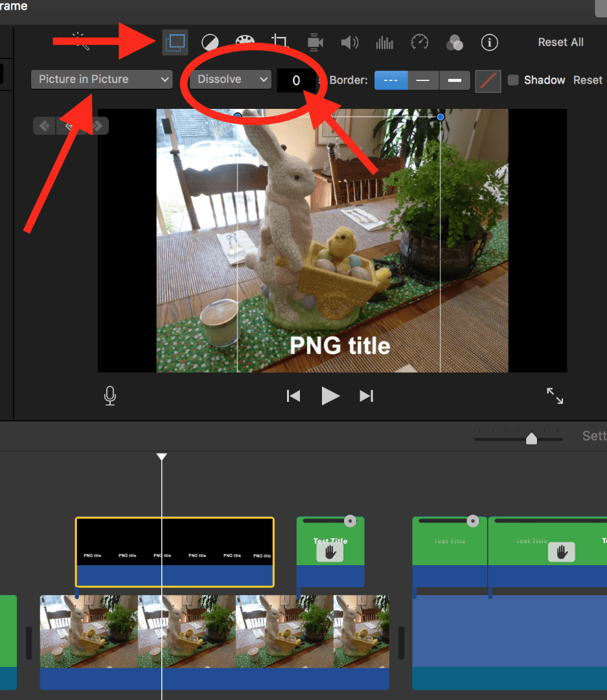Open Clip Filter and Audio Effects

(455, 43)
